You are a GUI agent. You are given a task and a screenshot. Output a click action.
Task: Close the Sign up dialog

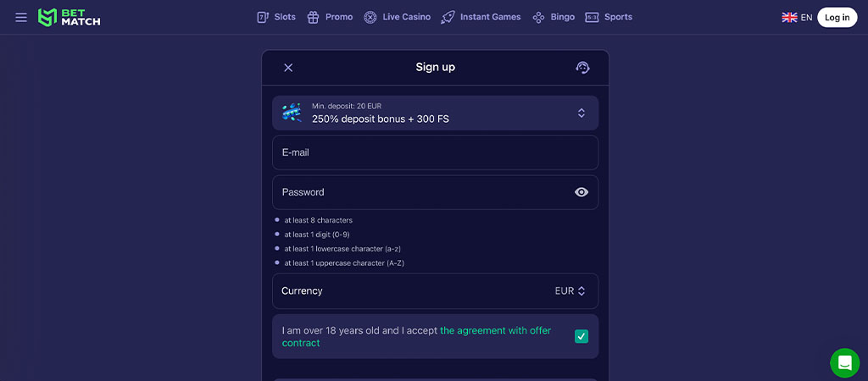(x=288, y=68)
